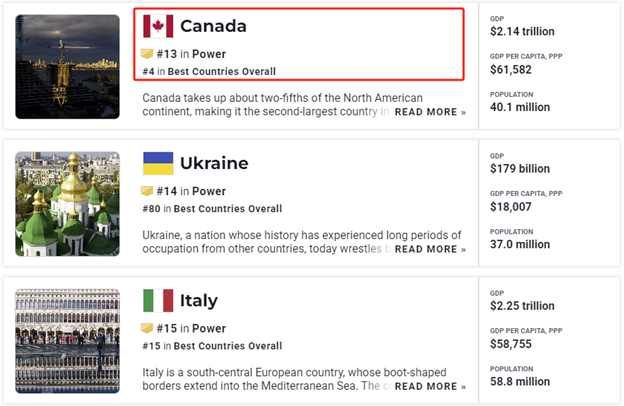Viewport: 624px width, 406px height.
Task: Click the badge icon beside Canada's #13 ranking
Action: coord(147,53)
